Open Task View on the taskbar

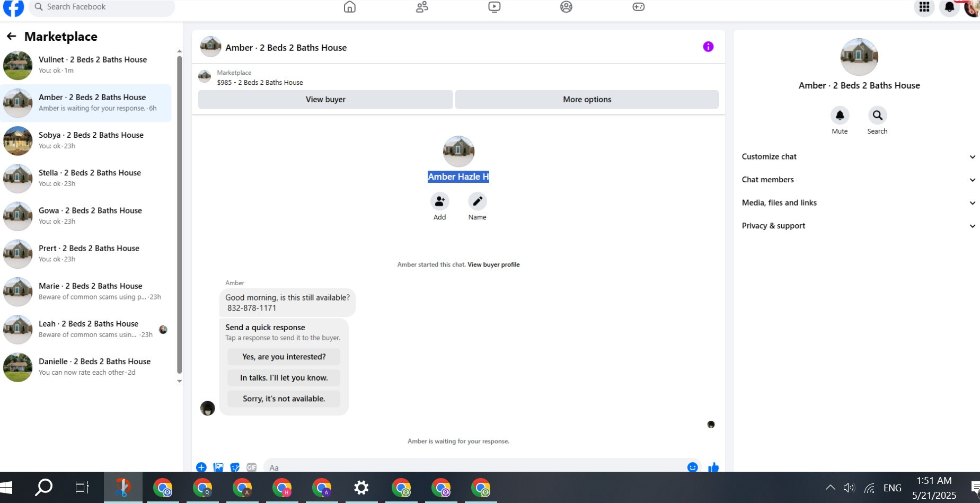point(82,488)
